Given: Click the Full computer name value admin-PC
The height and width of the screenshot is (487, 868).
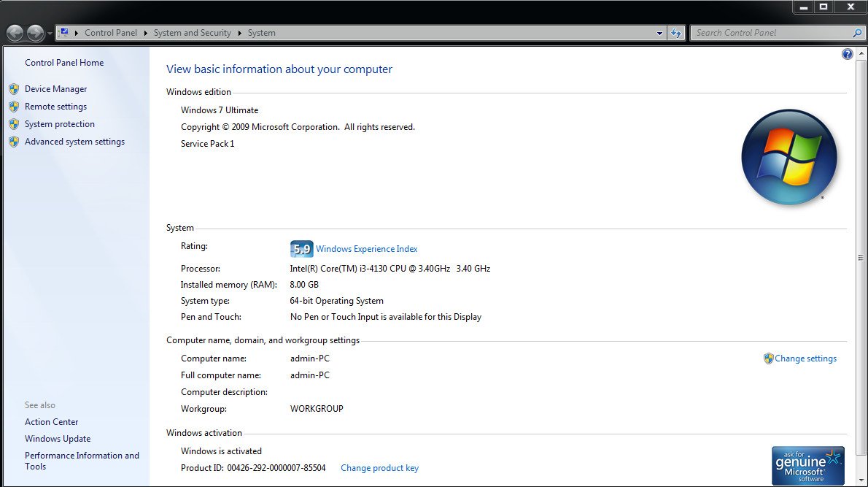Looking at the screenshot, I should [x=310, y=375].
